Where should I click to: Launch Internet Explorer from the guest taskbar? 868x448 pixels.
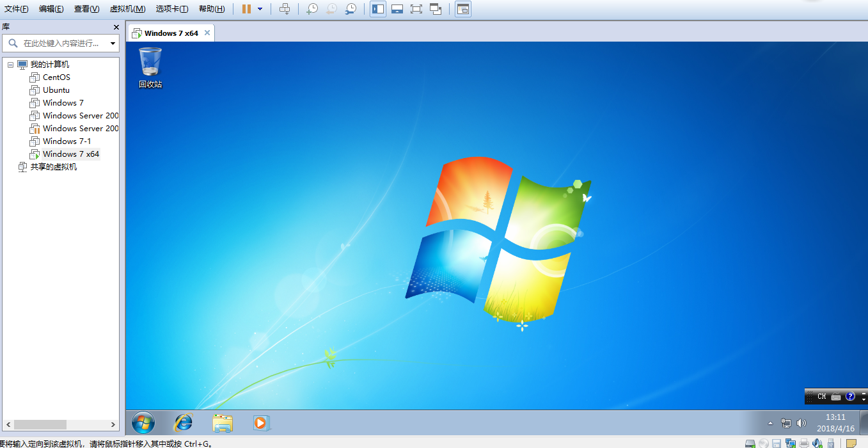coord(184,422)
